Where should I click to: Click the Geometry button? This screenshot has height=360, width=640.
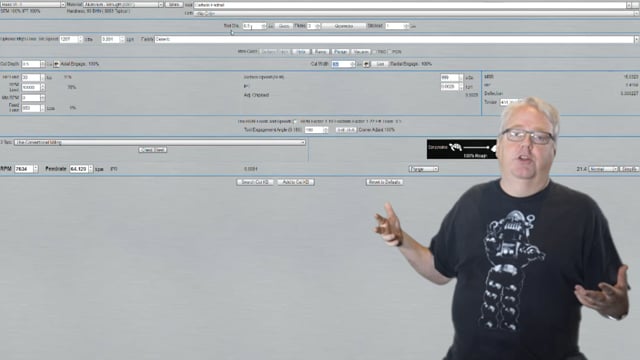(344, 26)
